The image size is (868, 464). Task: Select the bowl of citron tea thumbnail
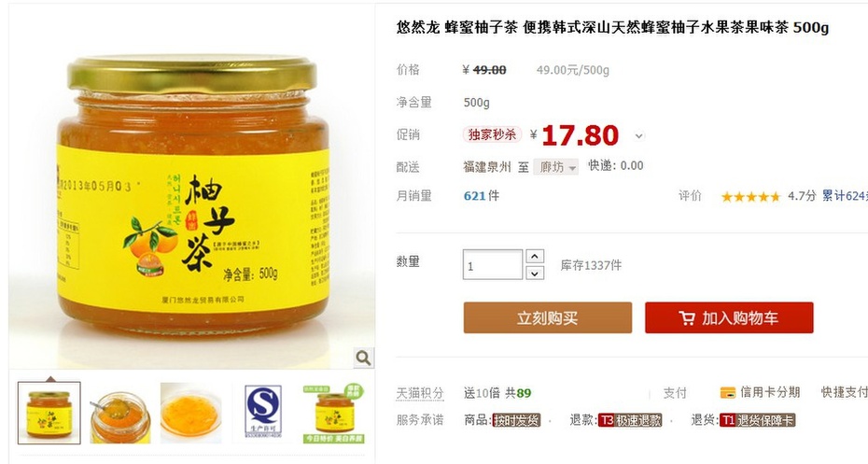pyautogui.click(x=191, y=413)
